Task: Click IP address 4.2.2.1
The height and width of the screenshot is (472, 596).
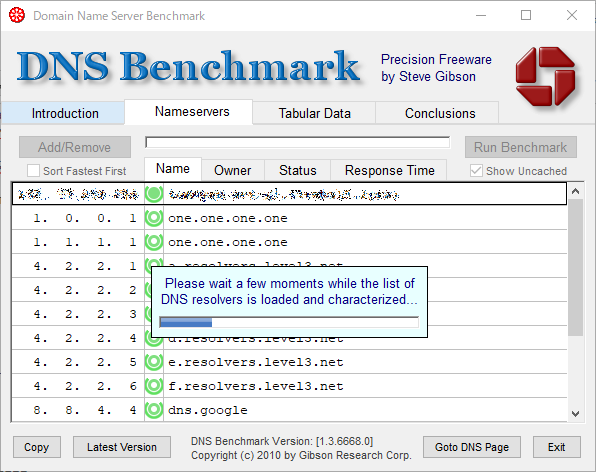Action: pos(85,266)
